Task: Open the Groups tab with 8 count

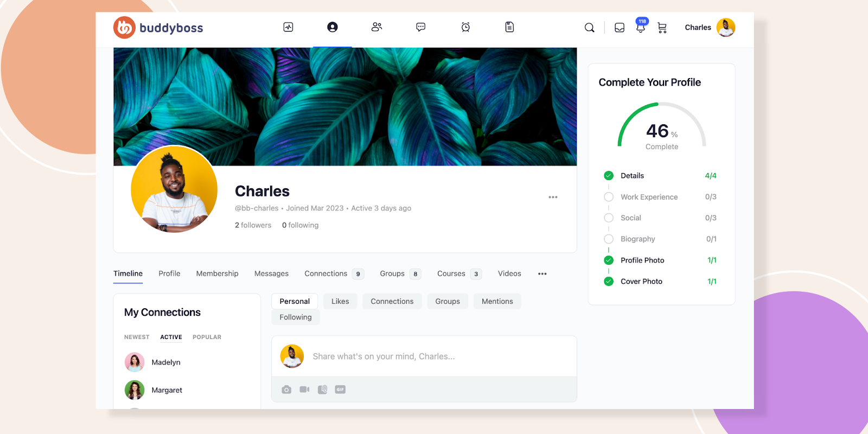Action: point(400,274)
